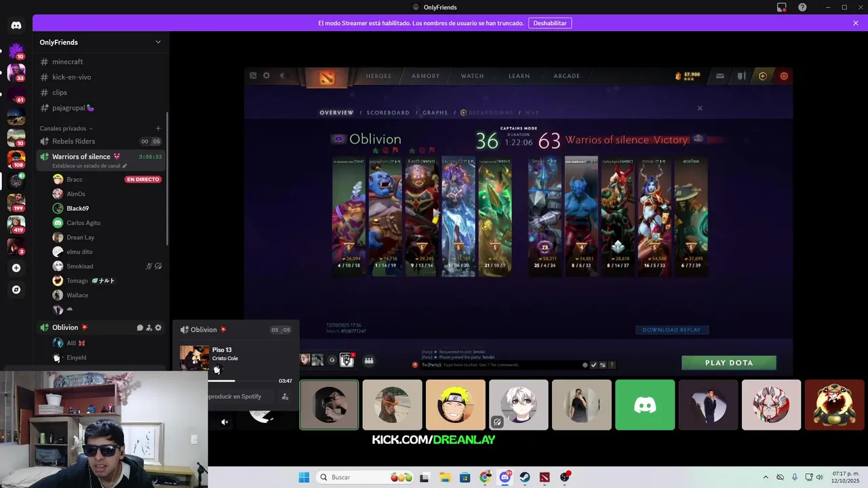Open Dota 2 settings gear
Image resolution: width=868 pixels, height=488 pixels.
point(267,76)
